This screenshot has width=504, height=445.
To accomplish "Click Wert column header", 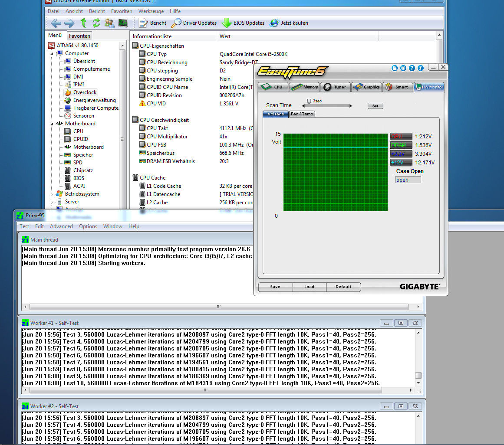I will click(298, 36).
